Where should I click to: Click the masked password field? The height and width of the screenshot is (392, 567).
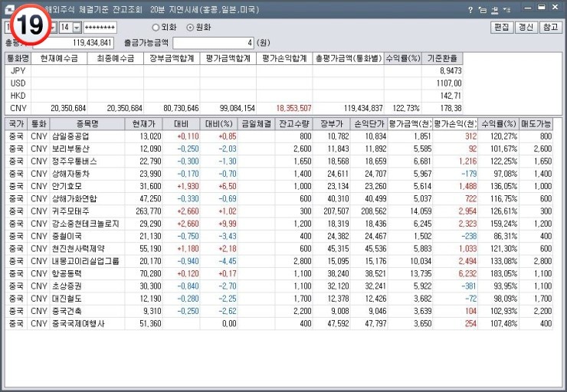(100, 28)
